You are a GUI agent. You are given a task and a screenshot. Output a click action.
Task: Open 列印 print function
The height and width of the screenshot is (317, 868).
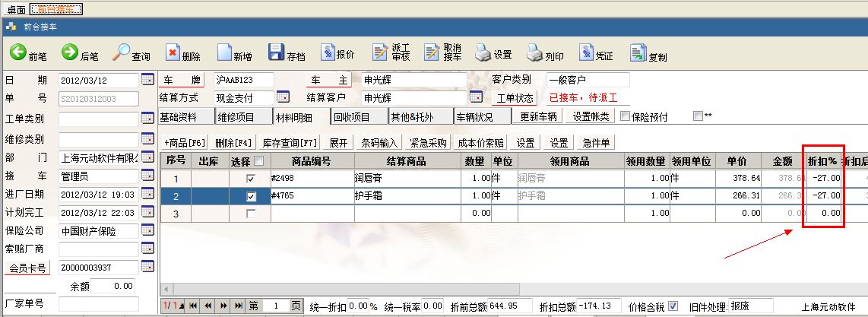(534, 52)
